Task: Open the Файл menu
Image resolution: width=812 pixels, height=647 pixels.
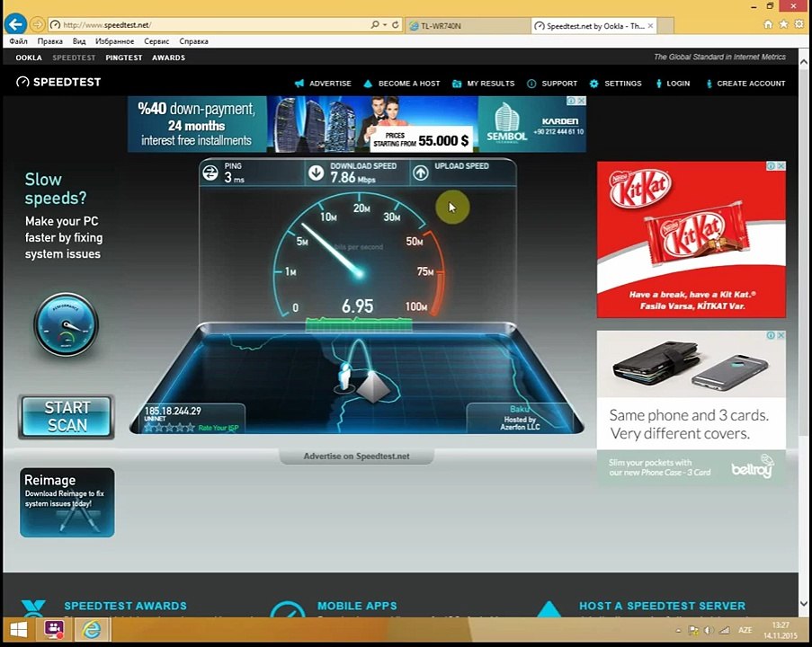Action: coord(18,41)
